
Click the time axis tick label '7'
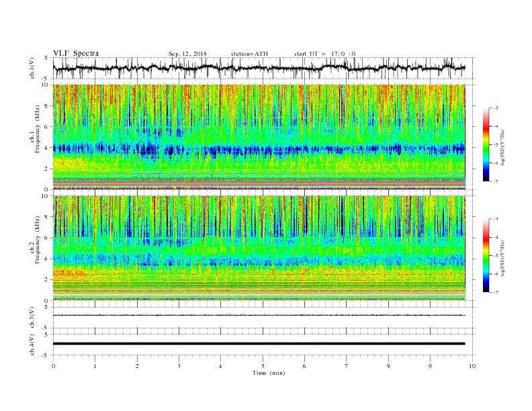pos(347,366)
